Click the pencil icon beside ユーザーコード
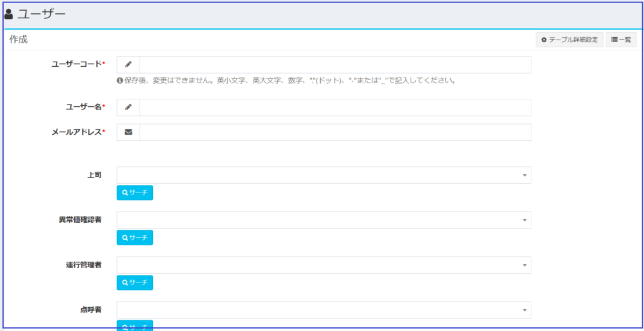The width and height of the screenshot is (644, 331). pos(128,65)
